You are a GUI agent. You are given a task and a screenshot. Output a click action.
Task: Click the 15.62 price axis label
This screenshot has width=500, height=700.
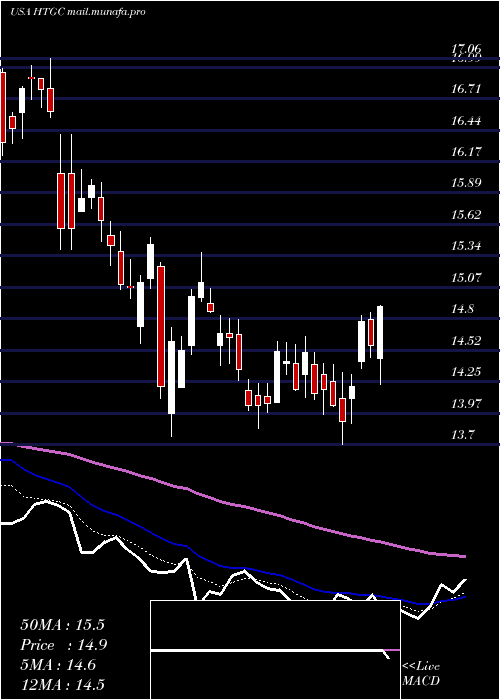466,215
